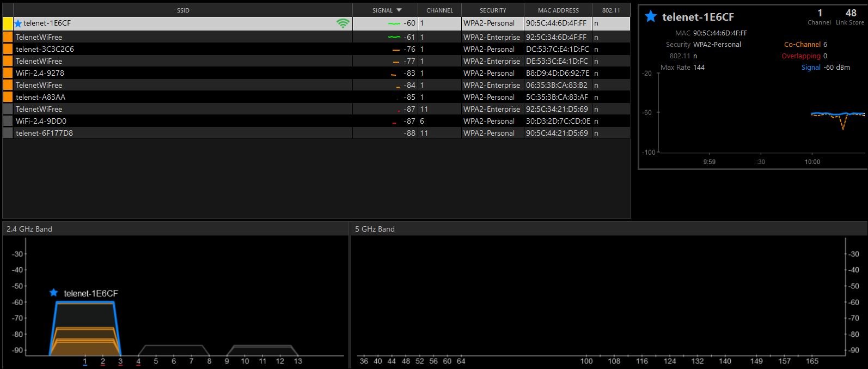Screen dimensions: 868x369
Task: Click the large blue star in the details panel header
Action: coord(650,16)
